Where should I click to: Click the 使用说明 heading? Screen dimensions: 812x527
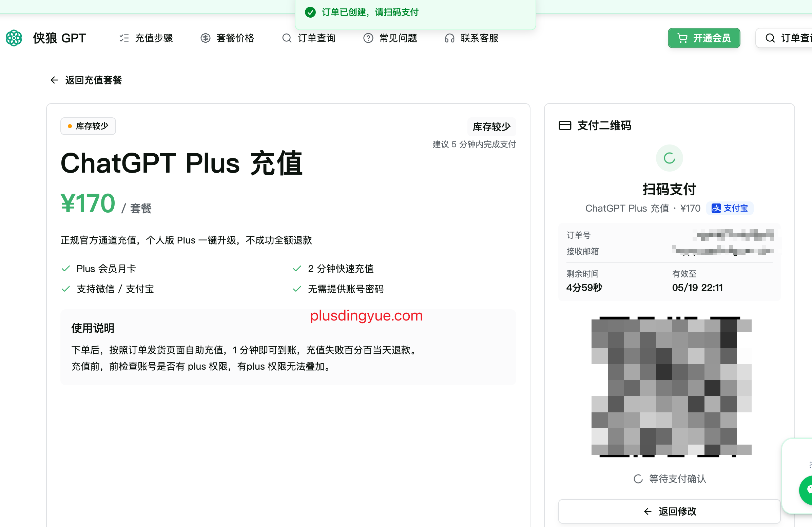pos(93,328)
